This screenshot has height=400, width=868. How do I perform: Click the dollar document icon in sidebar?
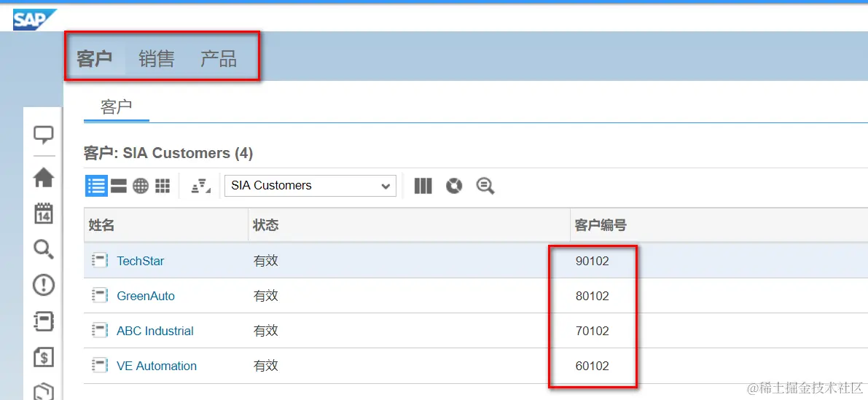pos(44,357)
